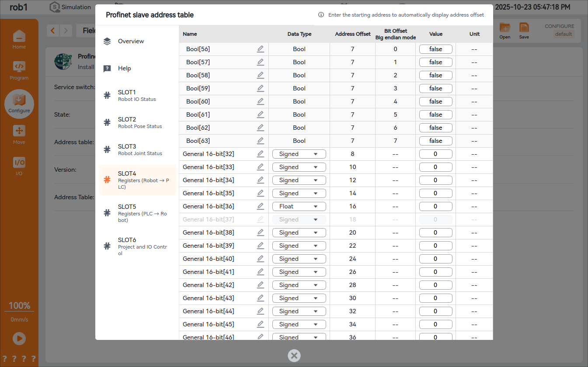Image resolution: width=588 pixels, height=367 pixels.
Task: Click the pencil icon beside Bool[63]
Action: (261, 141)
